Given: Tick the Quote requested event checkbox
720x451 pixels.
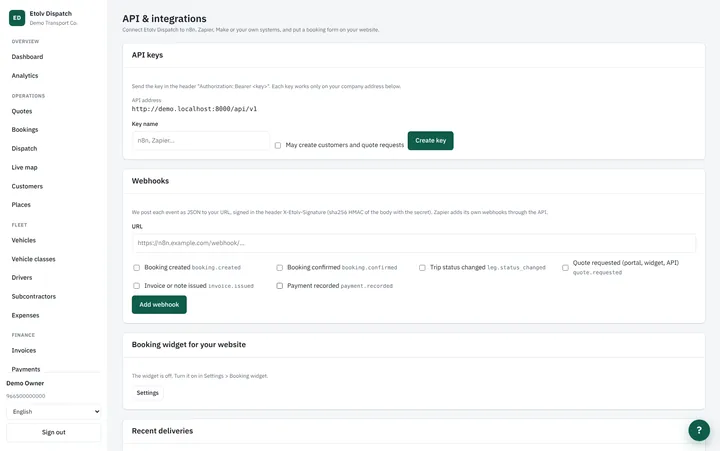Looking at the screenshot, I should 565,267.
